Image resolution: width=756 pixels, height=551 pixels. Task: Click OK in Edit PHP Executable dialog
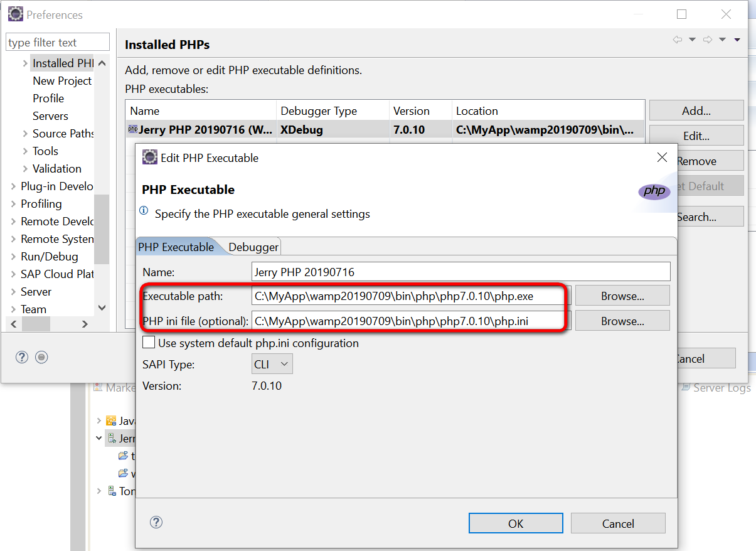516,523
